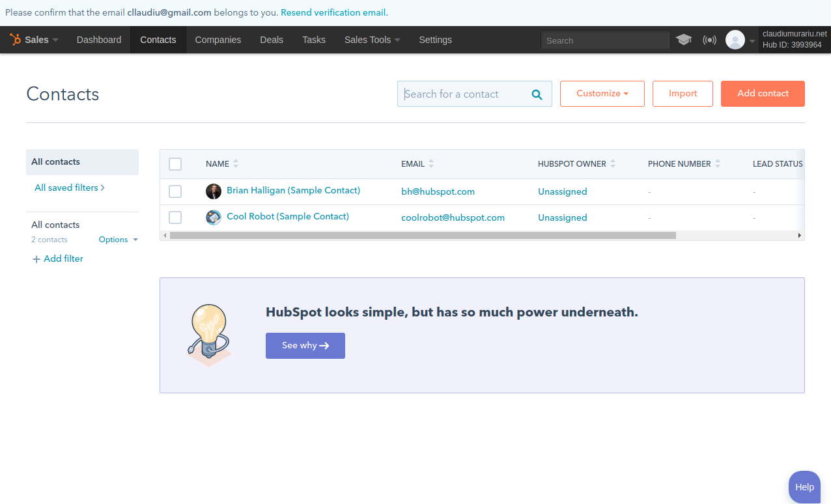Image resolution: width=831 pixels, height=504 pixels.
Task: Open Settings in the navigation bar
Action: point(436,40)
